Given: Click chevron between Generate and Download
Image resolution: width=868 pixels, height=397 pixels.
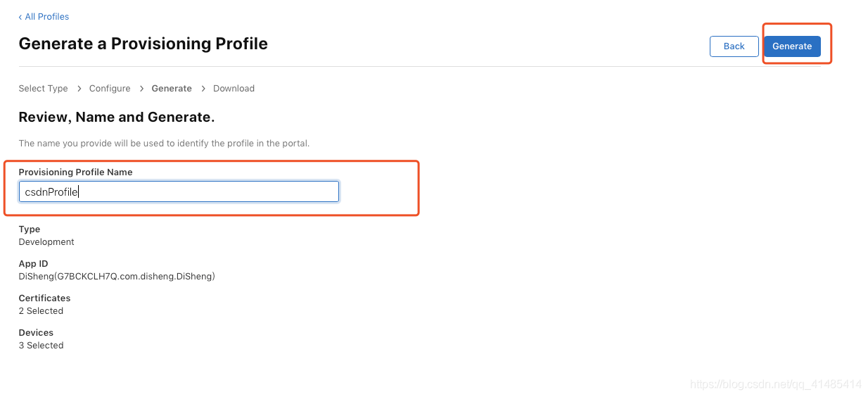Looking at the screenshot, I should 203,89.
